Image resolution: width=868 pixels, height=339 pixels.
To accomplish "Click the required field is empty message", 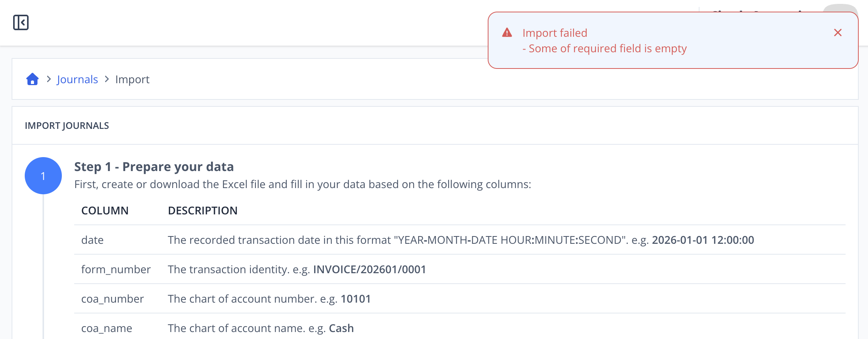I will tap(604, 48).
